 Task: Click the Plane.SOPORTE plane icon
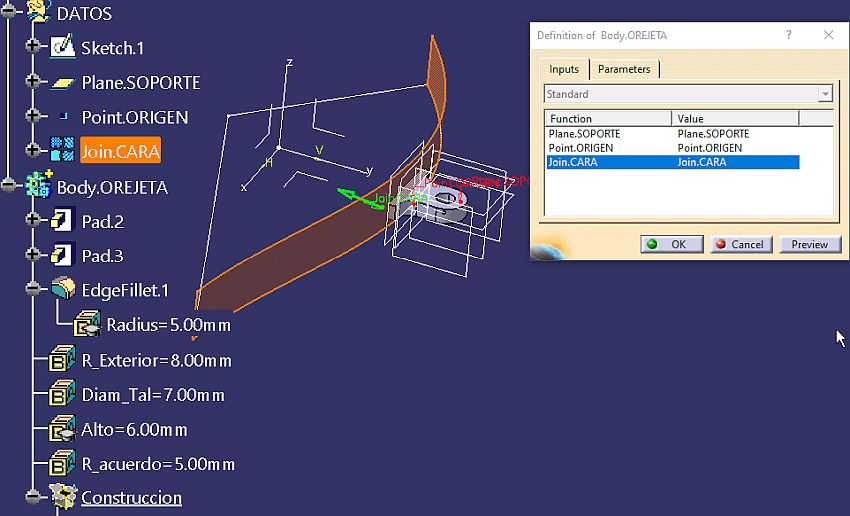click(x=62, y=83)
